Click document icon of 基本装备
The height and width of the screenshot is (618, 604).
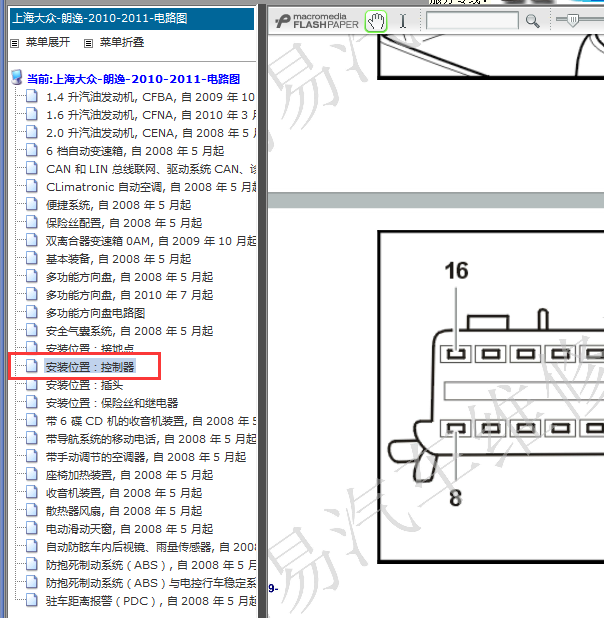coord(32,258)
